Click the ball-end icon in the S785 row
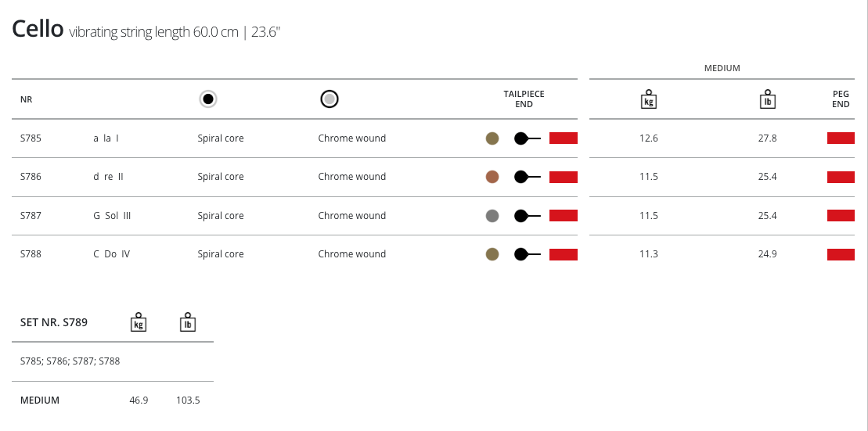This screenshot has height=431, width=868. tap(527, 138)
